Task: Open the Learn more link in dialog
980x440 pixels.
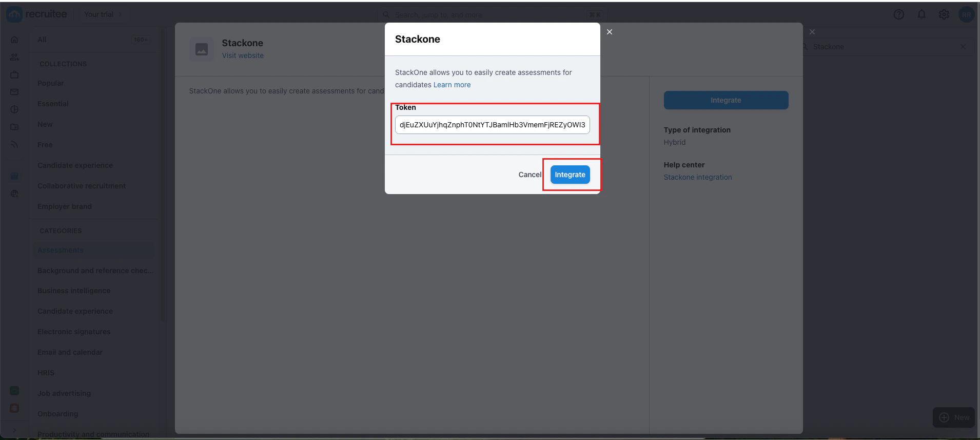Action: [452, 85]
